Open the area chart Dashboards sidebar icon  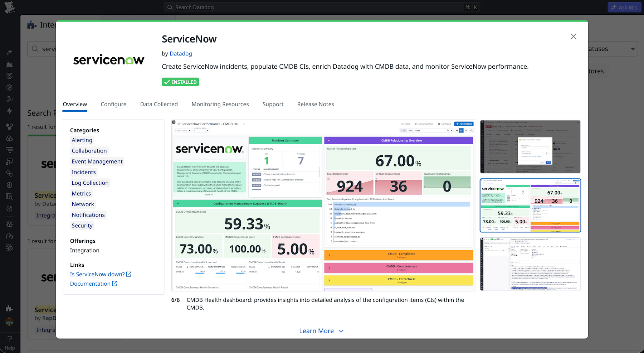click(x=10, y=64)
